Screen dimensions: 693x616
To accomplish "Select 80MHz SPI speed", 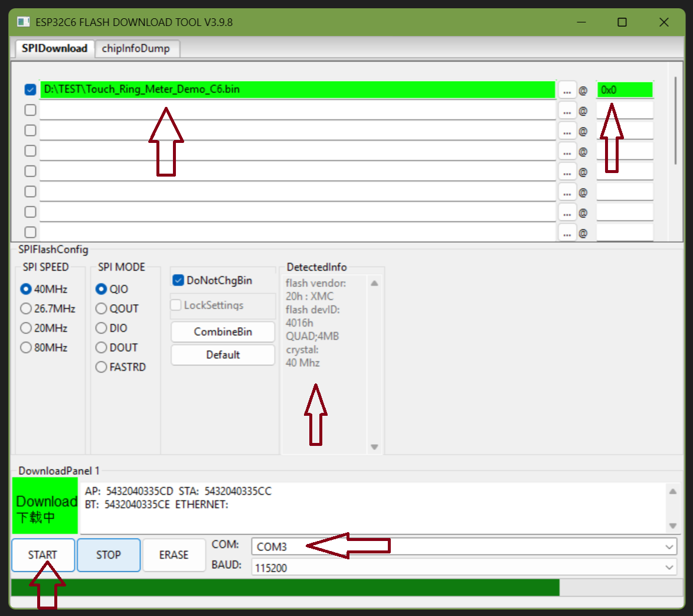I will [x=44, y=347].
